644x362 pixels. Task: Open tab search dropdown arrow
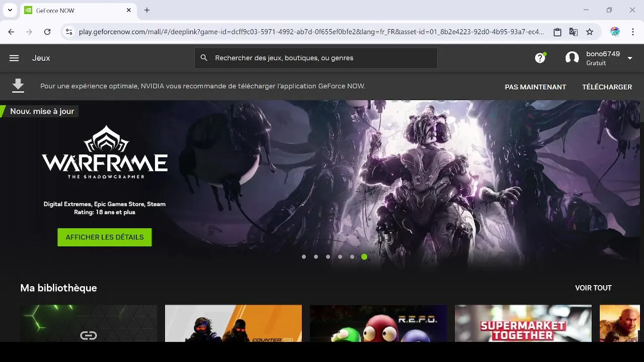click(x=10, y=10)
